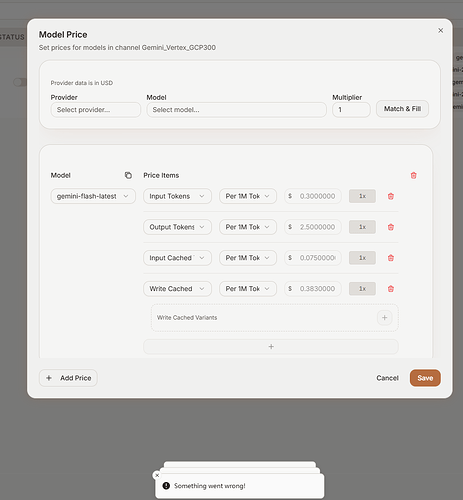The image size is (463, 500).
Task: Expand the Per 1M Tok unit for Output Tokens
Action: [x=248, y=227]
